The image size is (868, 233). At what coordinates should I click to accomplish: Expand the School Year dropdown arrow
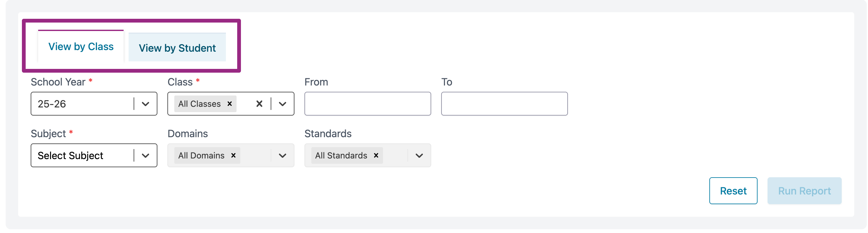pyautogui.click(x=146, y=104)
